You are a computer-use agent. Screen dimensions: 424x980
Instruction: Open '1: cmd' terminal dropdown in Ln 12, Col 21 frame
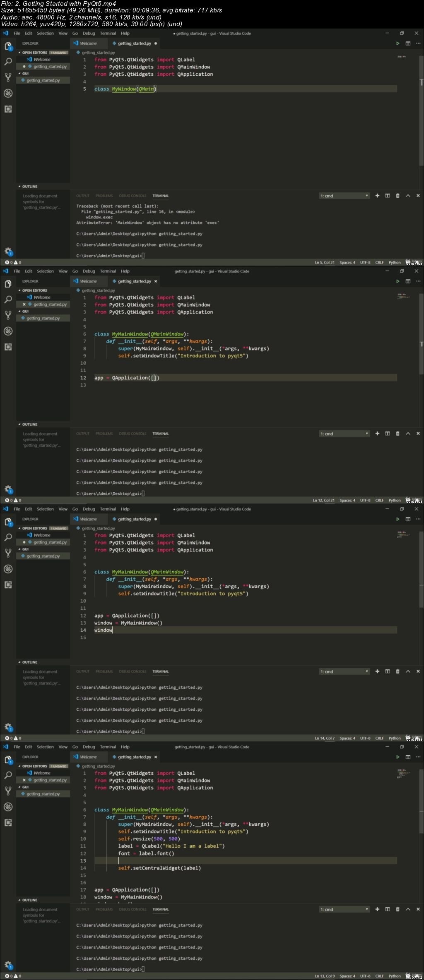[344, 434]
